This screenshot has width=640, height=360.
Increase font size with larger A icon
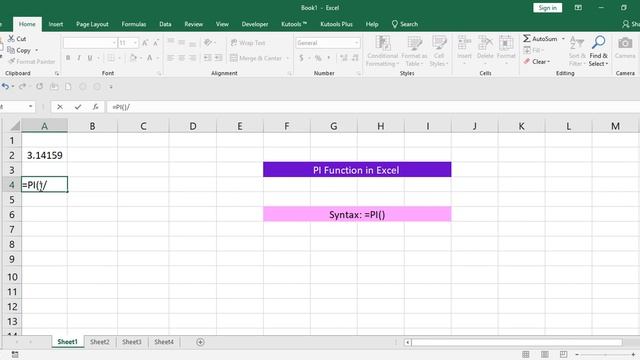tap(145, 43)
